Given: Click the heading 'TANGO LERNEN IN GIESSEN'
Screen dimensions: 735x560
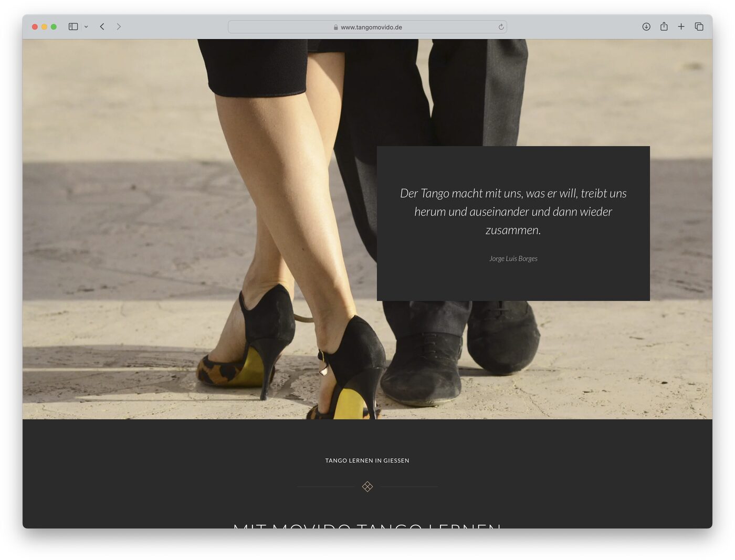Looking at the screenshot, I should point(367,460).
